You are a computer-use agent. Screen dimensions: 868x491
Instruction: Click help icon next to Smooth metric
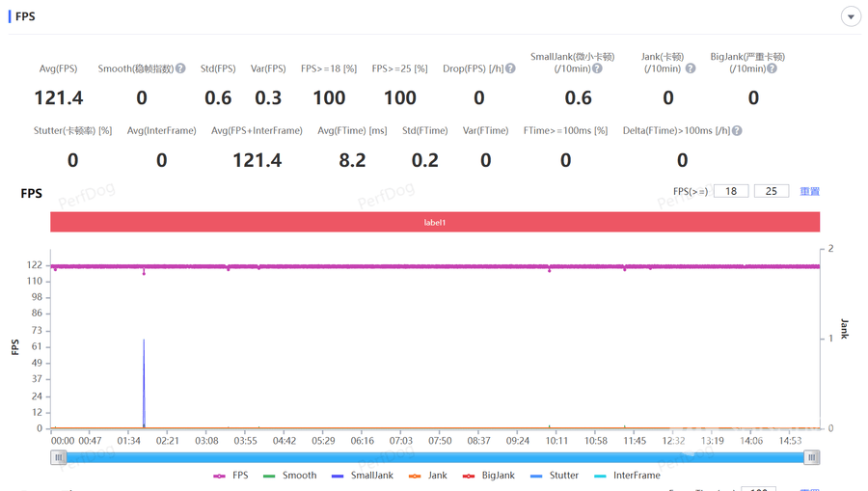(180, 69)
